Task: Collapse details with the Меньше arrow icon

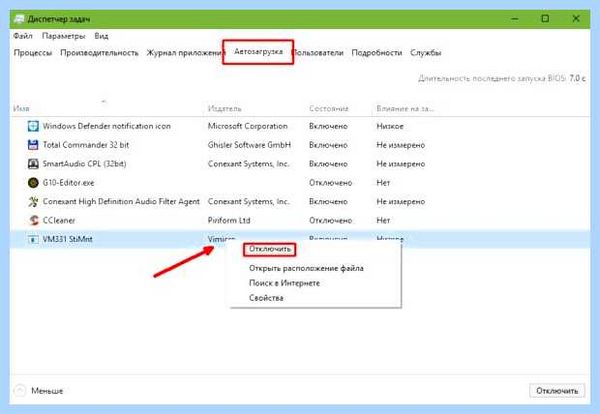Action: pos(20,391)
